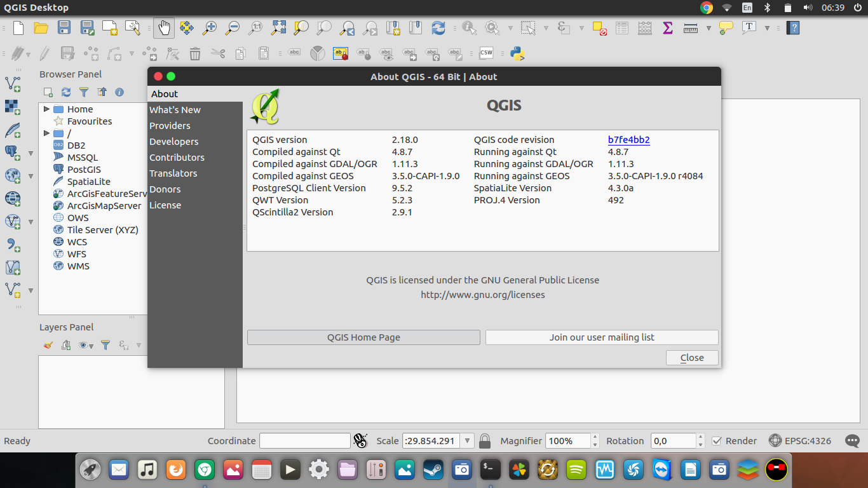Select the Text Annotation tool
The image size is (868, 488).
(x=749, y=28)
